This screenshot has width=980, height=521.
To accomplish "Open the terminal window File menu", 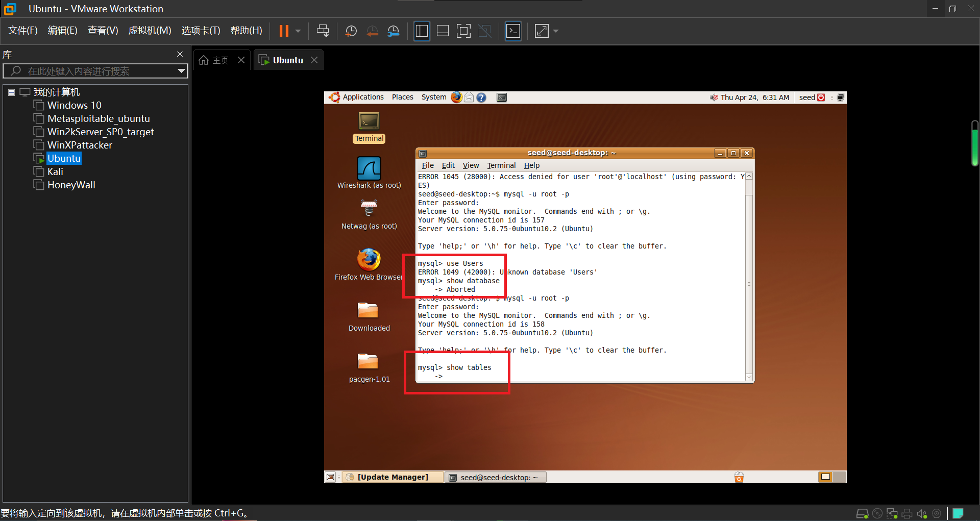I will [428, 165].
